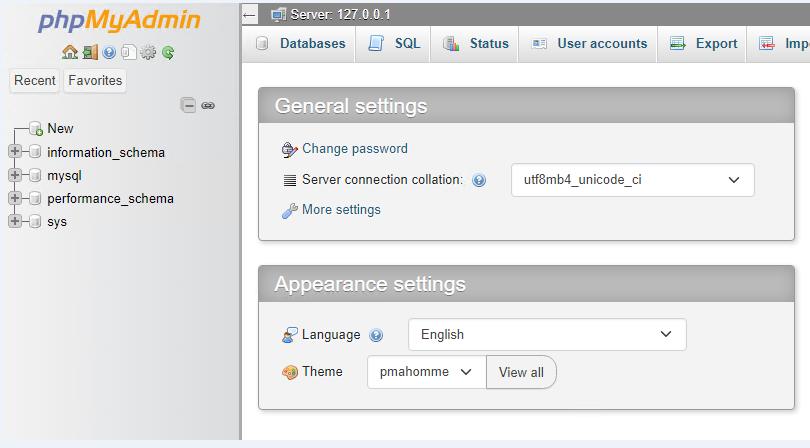
Task: Click the help icon beside Language
Action: [x=376, y=335]
